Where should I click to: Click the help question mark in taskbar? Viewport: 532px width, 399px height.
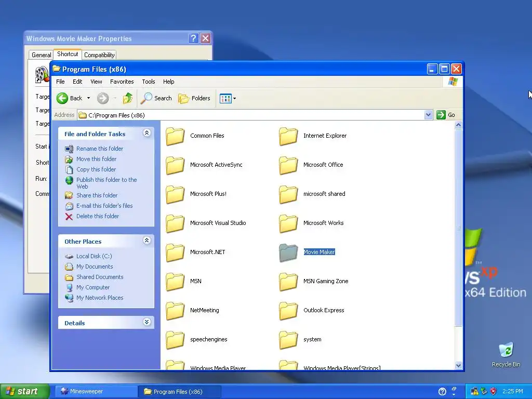(x=442, y=392)
